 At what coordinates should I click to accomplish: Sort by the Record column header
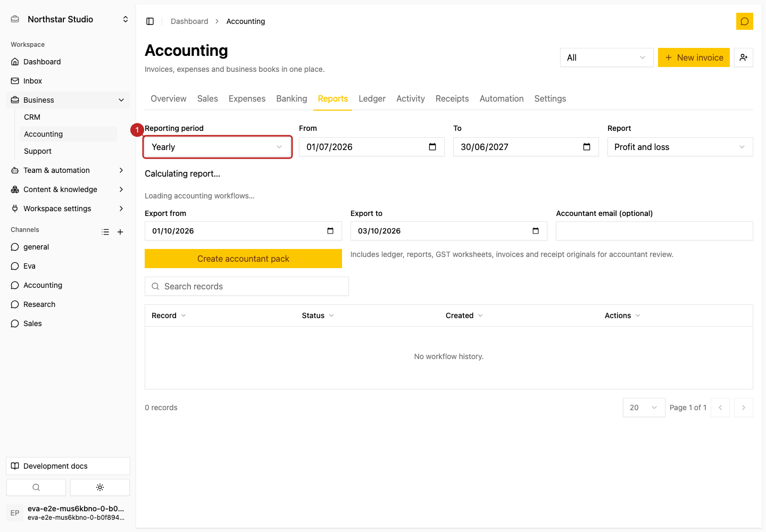(169, 315)
